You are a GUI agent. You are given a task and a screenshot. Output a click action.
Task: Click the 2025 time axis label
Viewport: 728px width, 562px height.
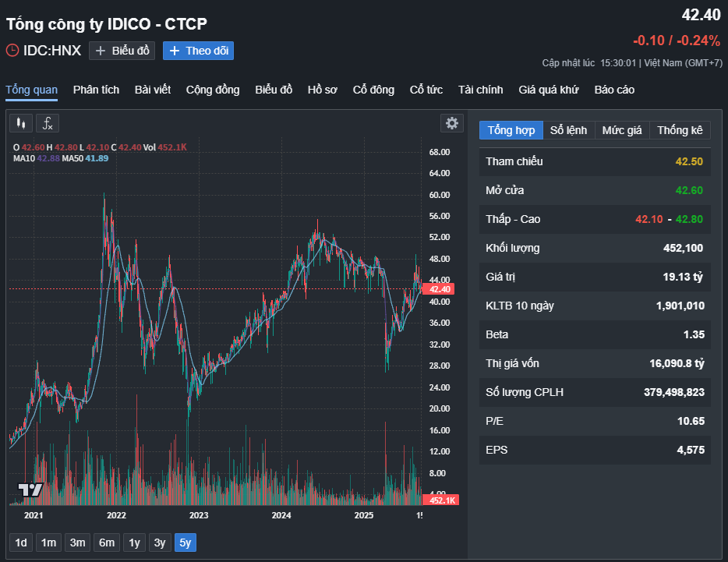point(363,515)
